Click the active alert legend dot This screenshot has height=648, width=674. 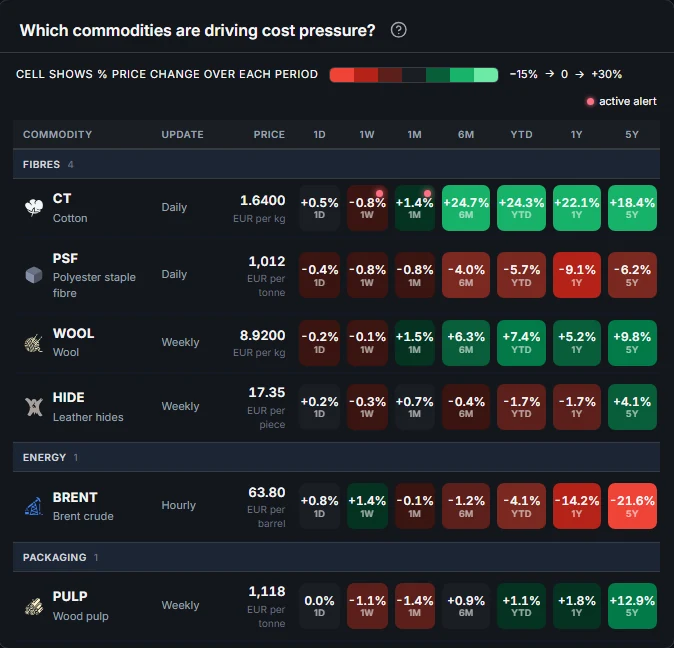590,101
